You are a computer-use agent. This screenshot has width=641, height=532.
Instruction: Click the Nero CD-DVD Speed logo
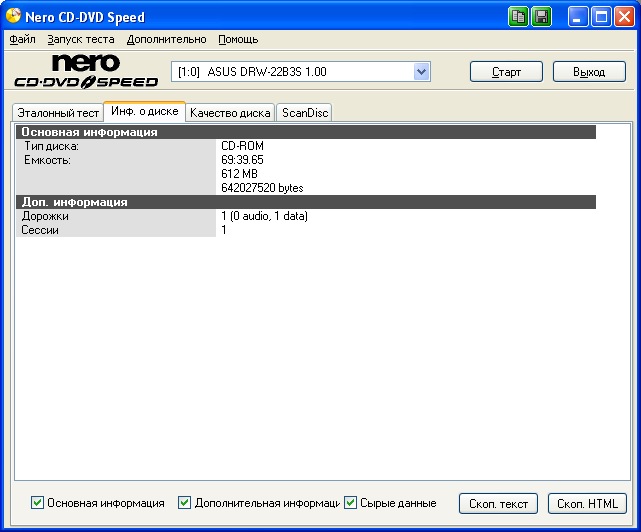(x=86, y=72)
